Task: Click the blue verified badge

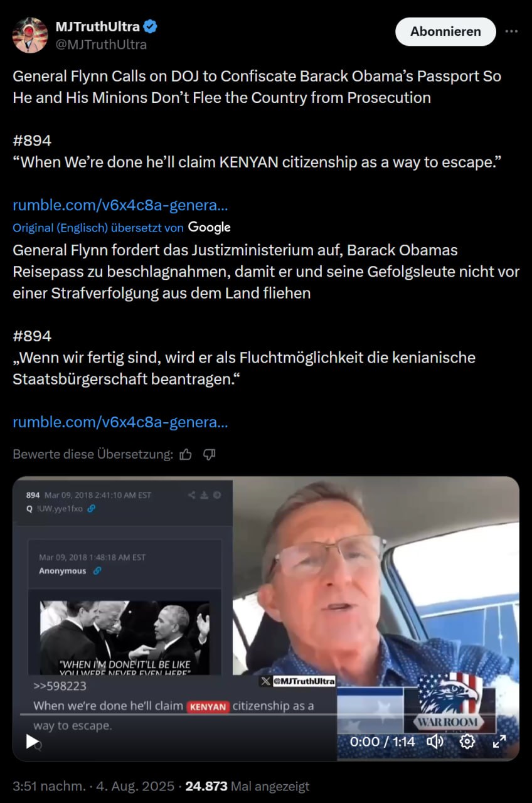Action: pos(151,26)
